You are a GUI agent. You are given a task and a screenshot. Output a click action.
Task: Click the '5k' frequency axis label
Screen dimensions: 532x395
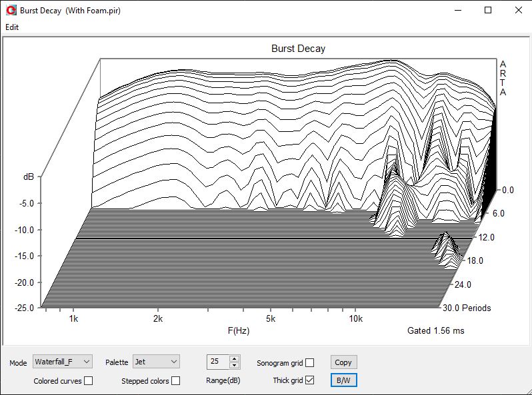(271, 318)
